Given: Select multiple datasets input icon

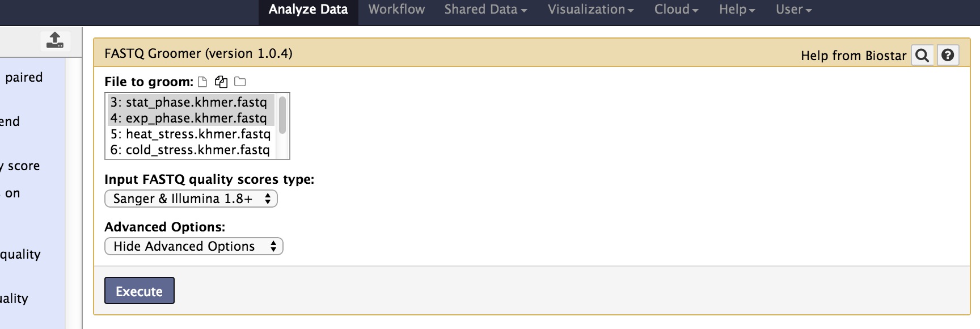Looking at the screenshot, I should [x=221, y=82].
